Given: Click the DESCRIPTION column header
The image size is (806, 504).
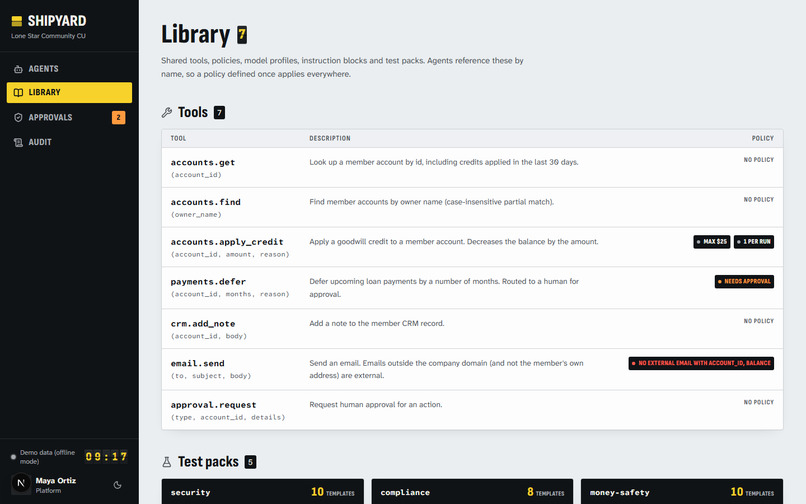Looking at the screenshot, I should coord(329,138).
